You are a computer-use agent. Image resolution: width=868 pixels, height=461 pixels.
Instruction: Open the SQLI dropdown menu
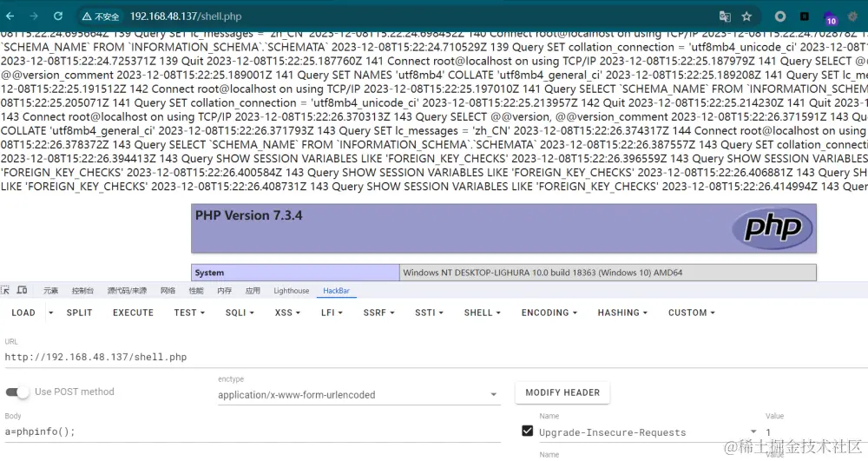pyautogui.click(x=240, y=313)
